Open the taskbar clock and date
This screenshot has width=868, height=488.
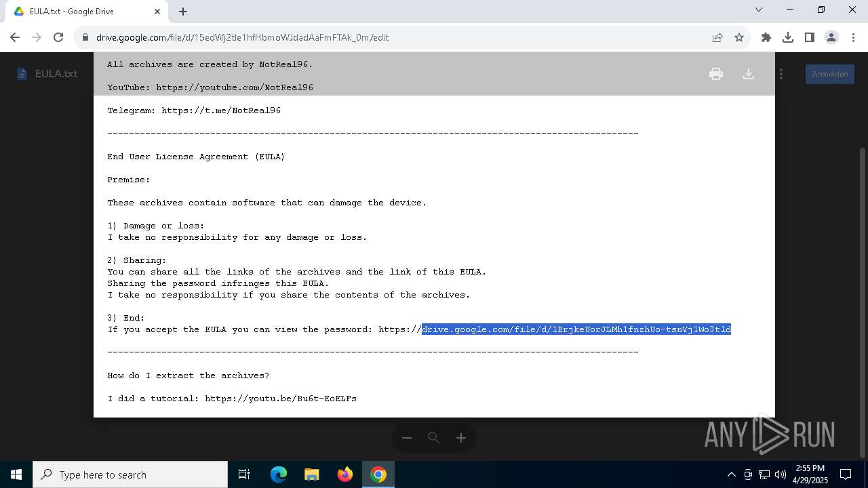point(810,474)
